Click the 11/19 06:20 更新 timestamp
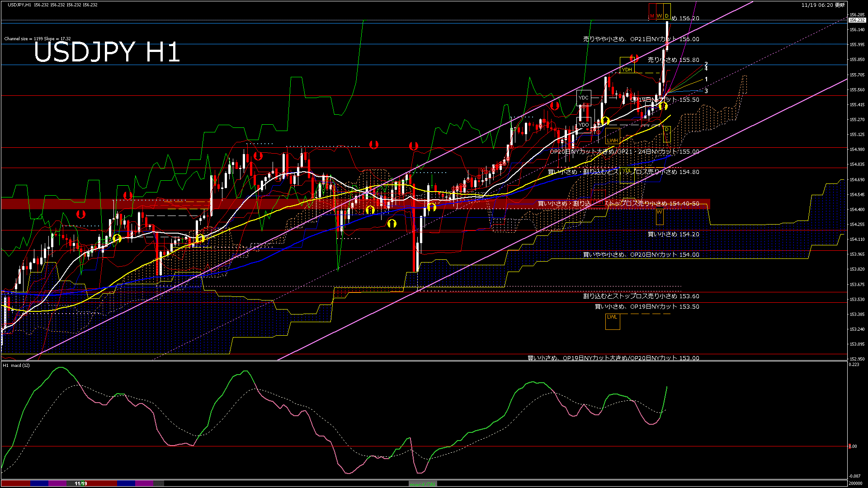 coord(823,5)
